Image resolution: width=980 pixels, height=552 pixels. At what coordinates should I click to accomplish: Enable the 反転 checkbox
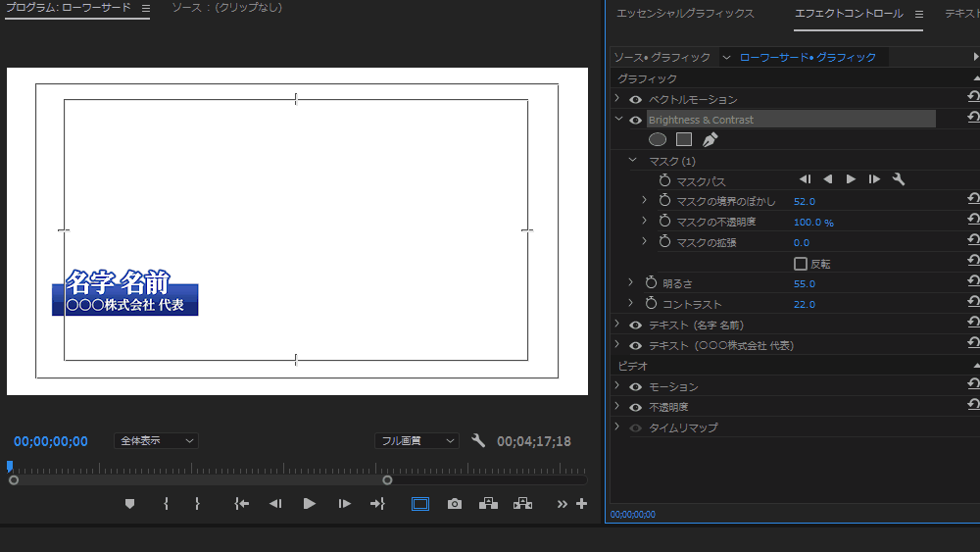coord(800,263)
